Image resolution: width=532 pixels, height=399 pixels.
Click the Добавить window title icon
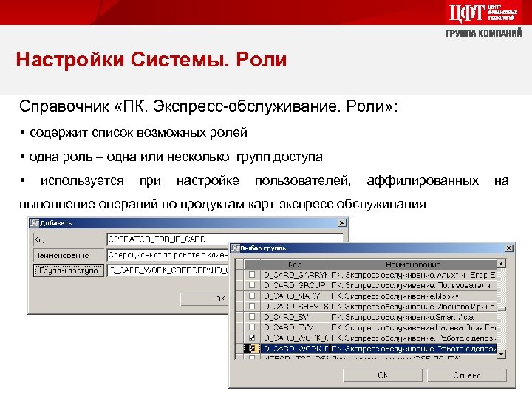pyautogui.click(x=35, y=223)
